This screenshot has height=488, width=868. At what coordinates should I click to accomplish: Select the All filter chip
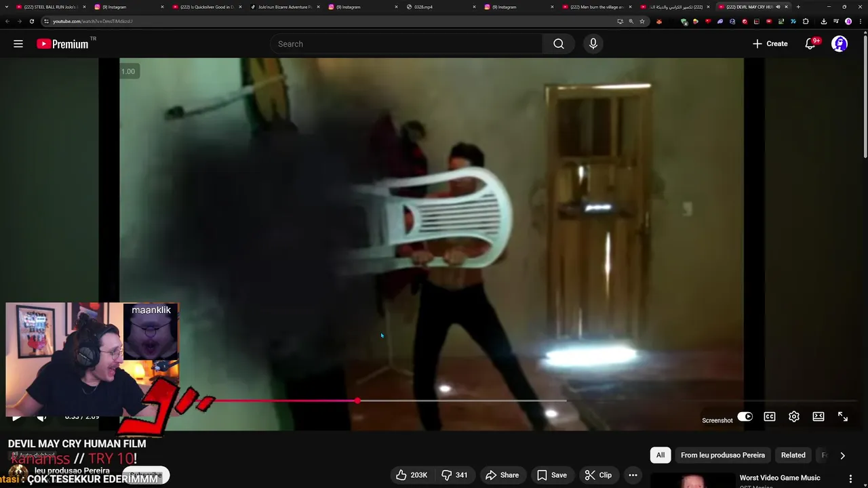660,455
